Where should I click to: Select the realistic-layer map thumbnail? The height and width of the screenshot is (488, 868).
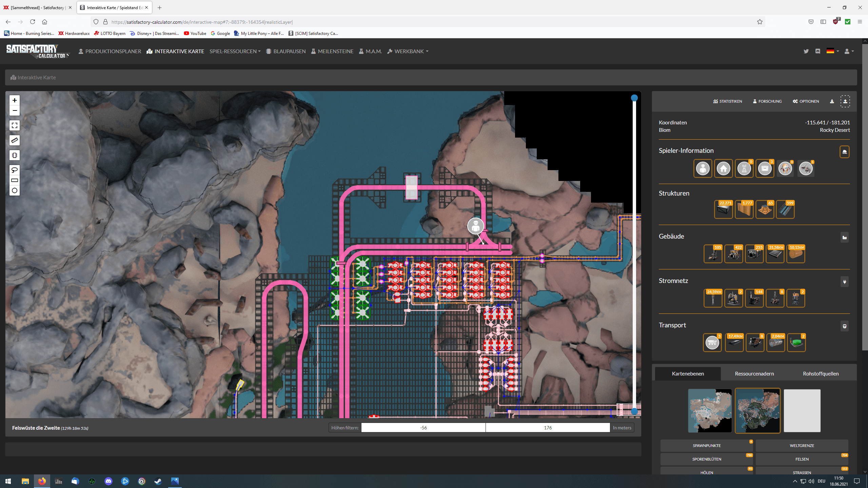point(757,411)
